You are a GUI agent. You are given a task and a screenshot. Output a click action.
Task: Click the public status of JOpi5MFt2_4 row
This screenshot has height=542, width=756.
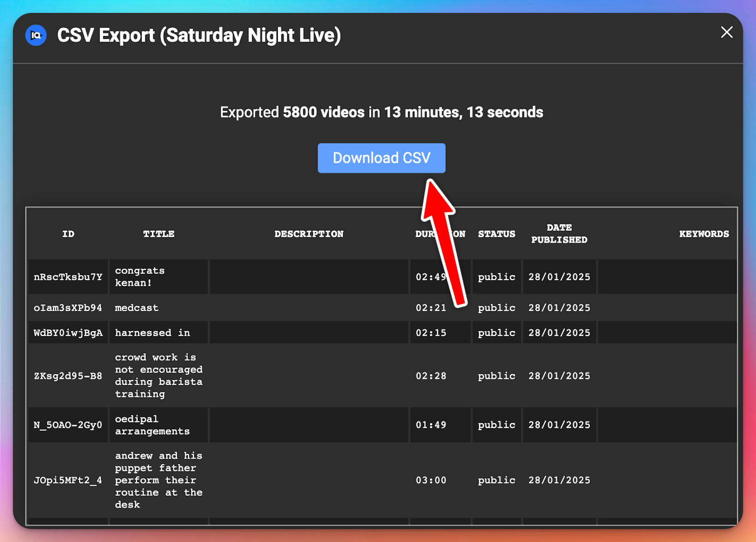point(497,480)
